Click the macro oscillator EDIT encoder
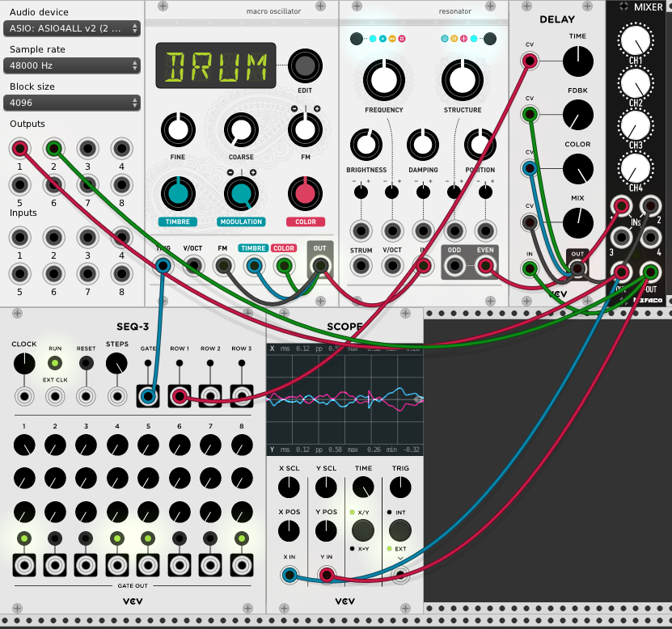This screenshot has height=629, width=672. 305,66
